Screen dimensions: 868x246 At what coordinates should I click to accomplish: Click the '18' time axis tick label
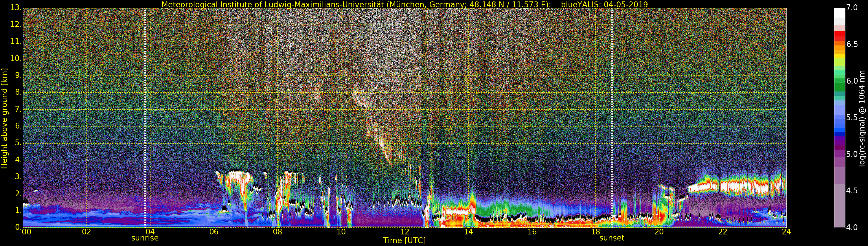coord(596,232)
